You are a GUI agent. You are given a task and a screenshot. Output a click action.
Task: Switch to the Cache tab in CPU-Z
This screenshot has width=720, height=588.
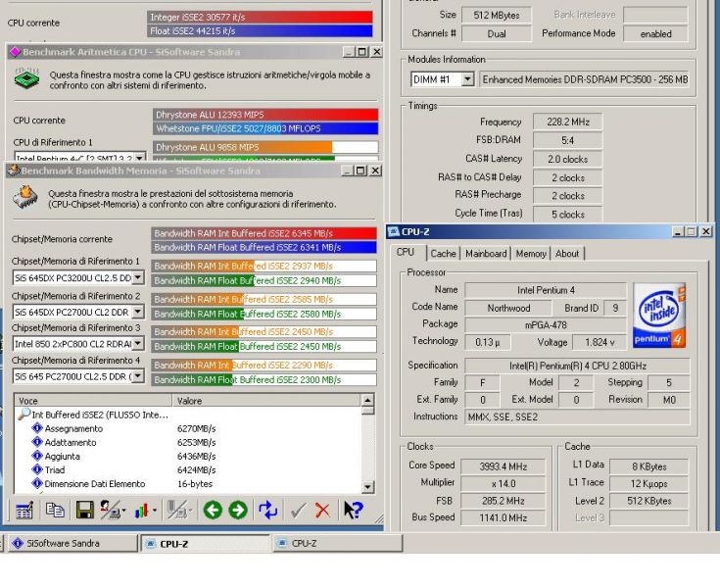(x=443, y=254)
